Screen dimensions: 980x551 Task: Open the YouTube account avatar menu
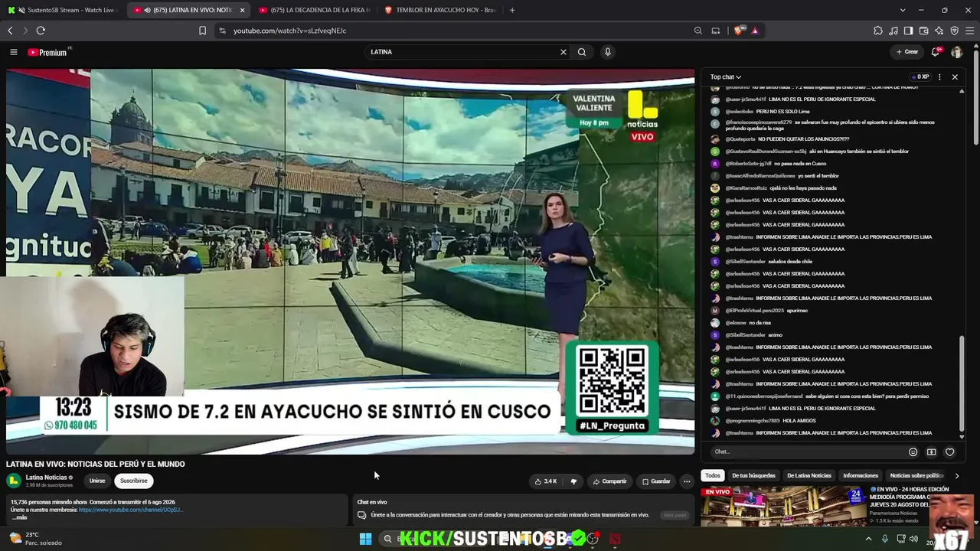click(x=957, y=52)
